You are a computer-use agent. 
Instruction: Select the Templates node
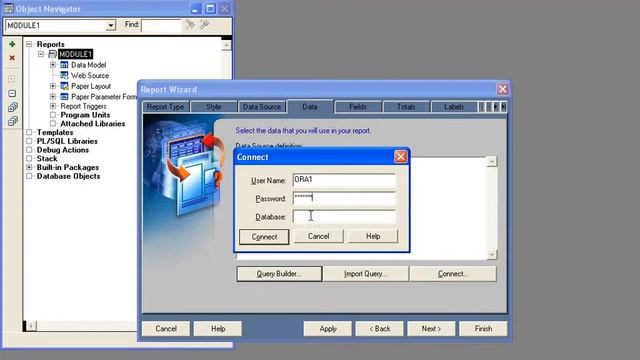pyautogui.click(x=55, y=132)
